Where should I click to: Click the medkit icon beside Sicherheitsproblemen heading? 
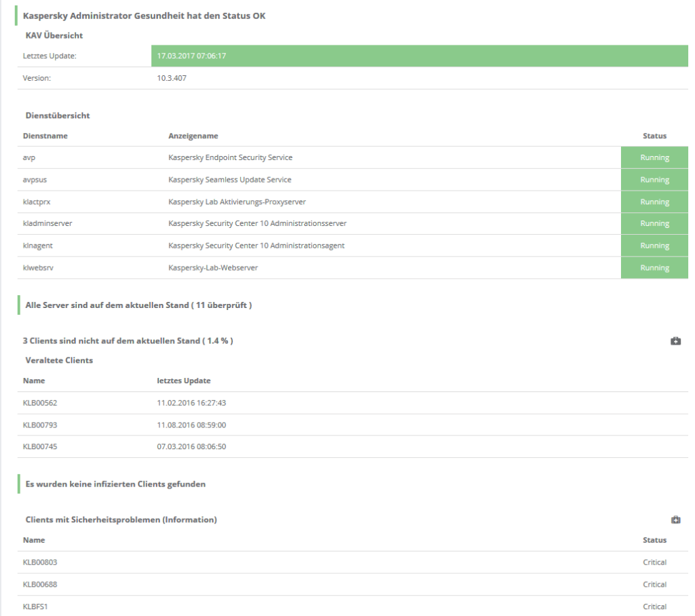pyautogui.click(x=675, y=520)
